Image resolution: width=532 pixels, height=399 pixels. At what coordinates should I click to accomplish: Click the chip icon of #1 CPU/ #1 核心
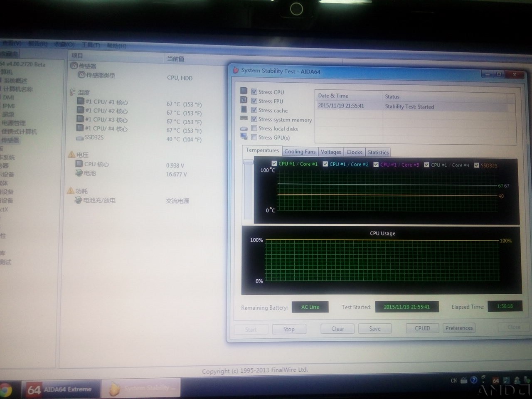point(81,101)
